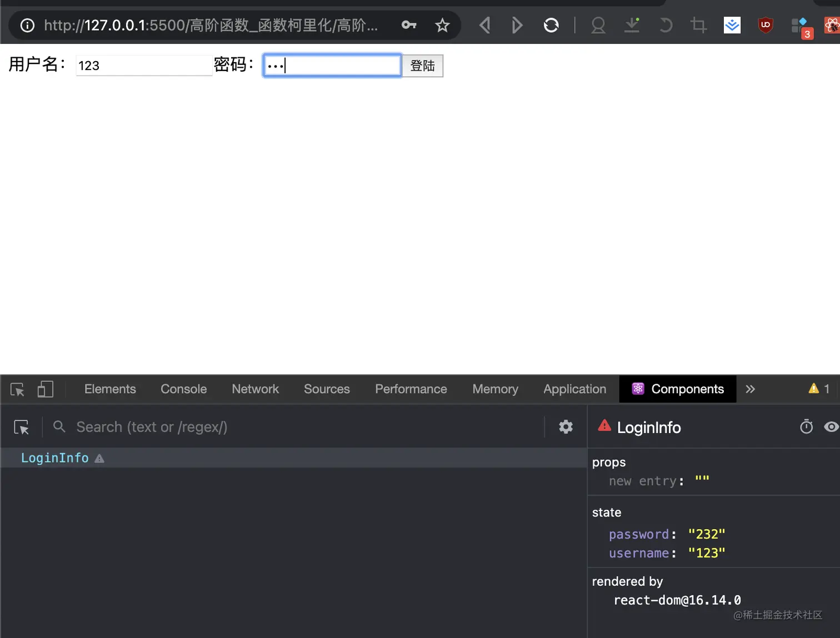Open the Memory tab
The width and height of the screenshot is (840, 638).
[495, 389]
